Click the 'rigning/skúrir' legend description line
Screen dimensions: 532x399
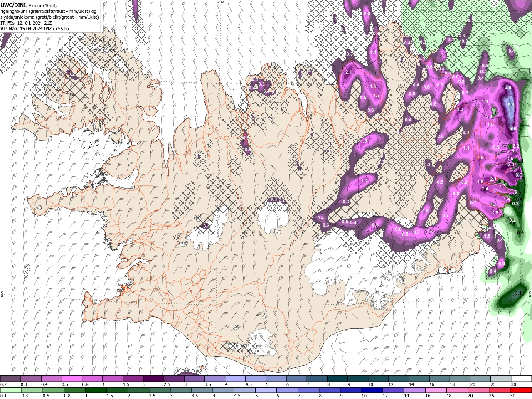[49, 11]
